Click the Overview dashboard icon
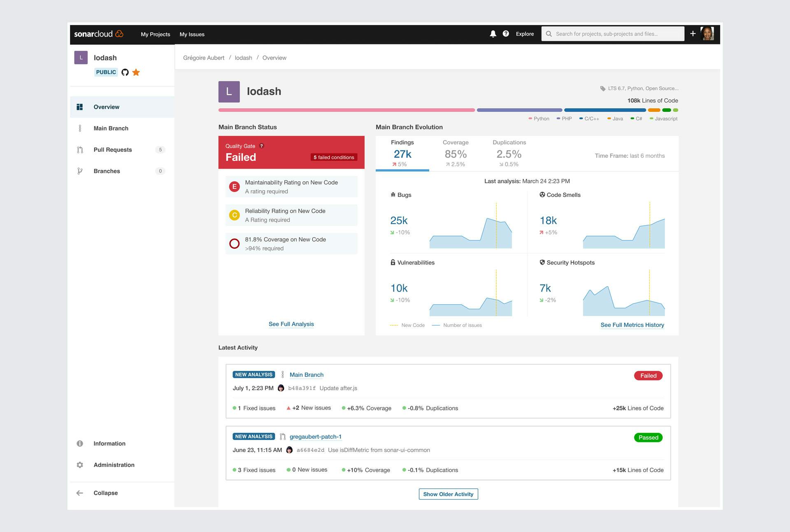 pos(80,107)
